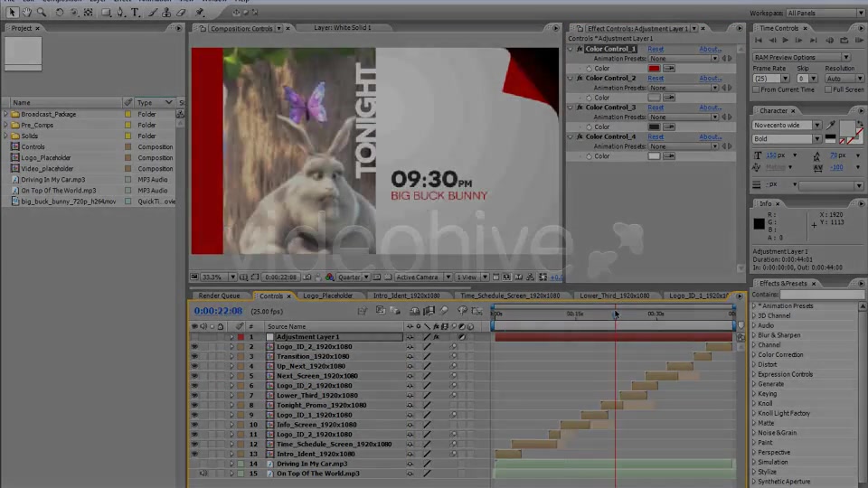Click the Character panel eyedropper icon
The image size is (868, 488).
click(831, 126)
